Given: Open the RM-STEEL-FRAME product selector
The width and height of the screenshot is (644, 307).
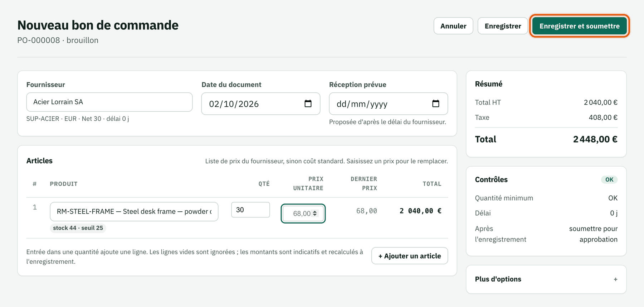Looking at the screenshot, I should pyautogui.click(x=134, y=211).
